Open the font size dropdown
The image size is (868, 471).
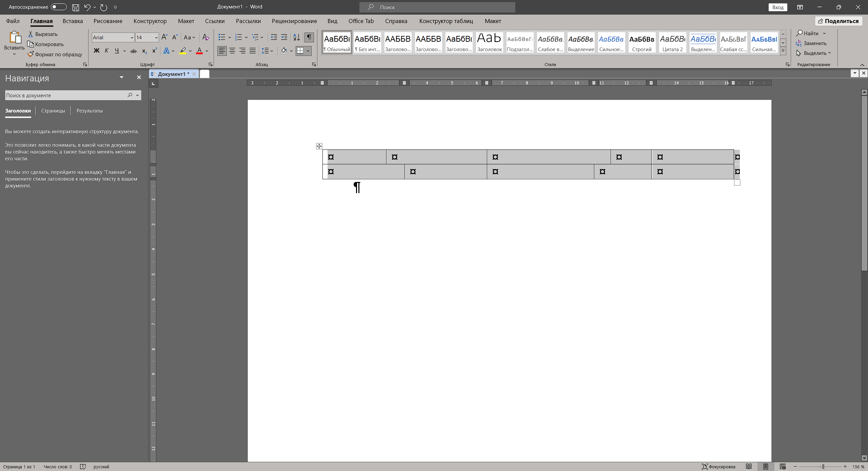pyautogui.click(x=156, y=38)
